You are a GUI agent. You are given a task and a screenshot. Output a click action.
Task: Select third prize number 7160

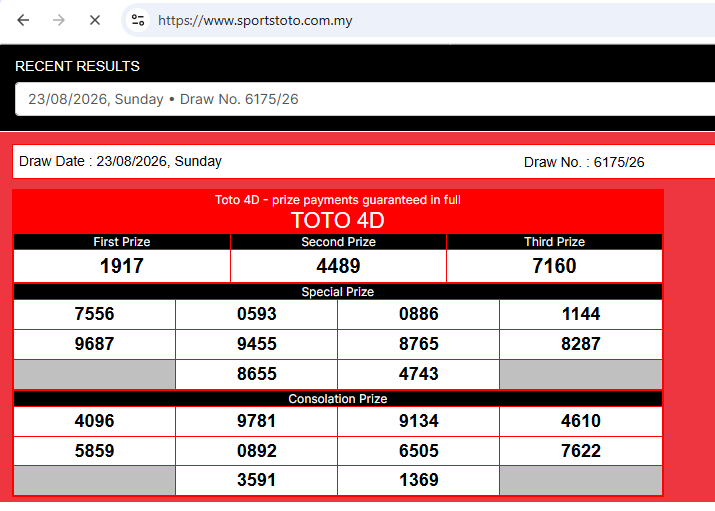554,266
